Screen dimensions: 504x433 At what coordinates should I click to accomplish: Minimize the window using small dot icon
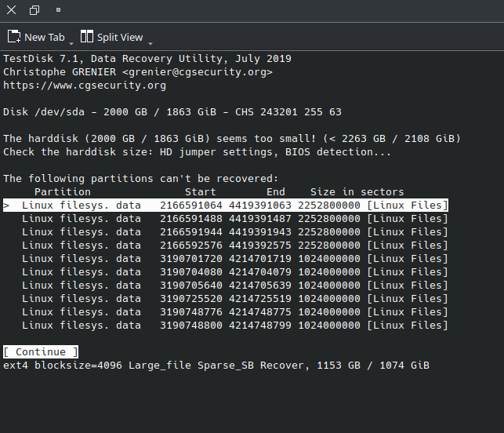(58, 10)
